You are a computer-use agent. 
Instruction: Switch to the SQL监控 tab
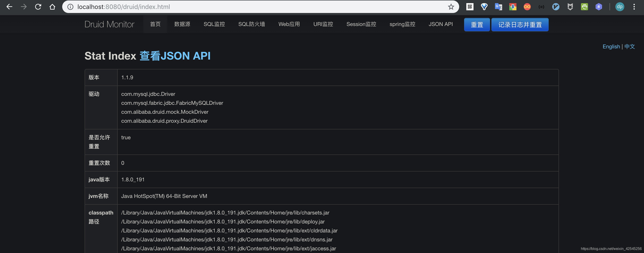[x=214, y=24]
